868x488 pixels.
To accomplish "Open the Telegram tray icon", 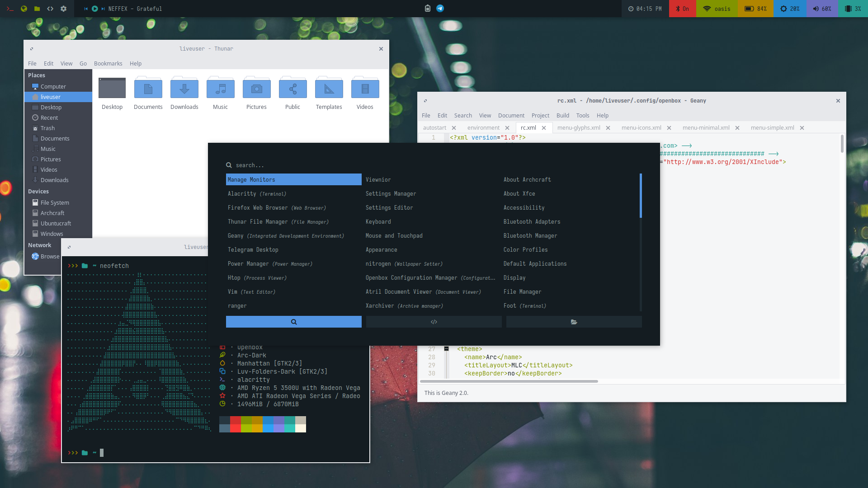I will (x=440, y=9).
